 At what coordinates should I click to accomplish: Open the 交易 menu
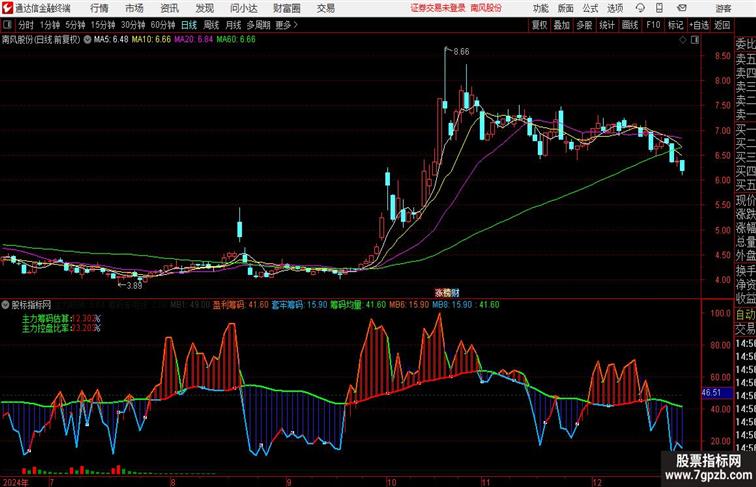(x=325, y=8)
